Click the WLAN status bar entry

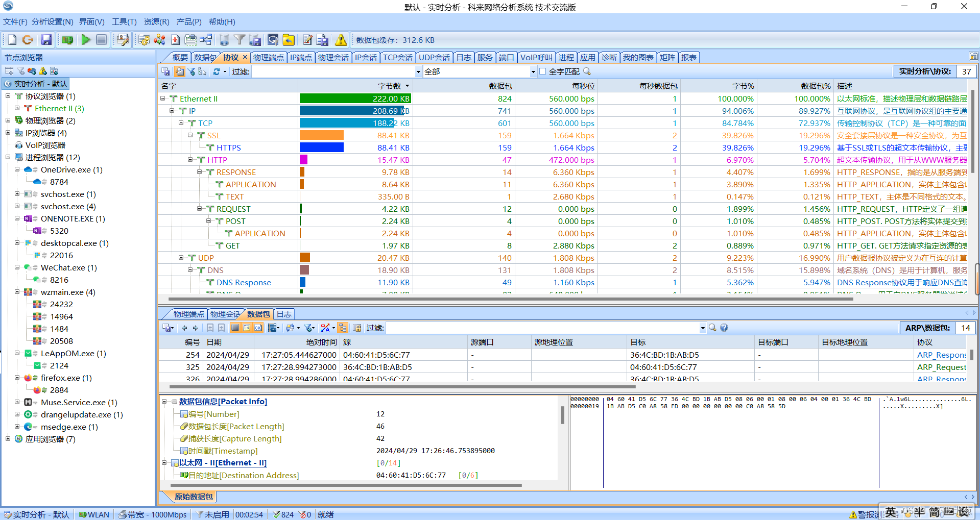pos(94,514)
